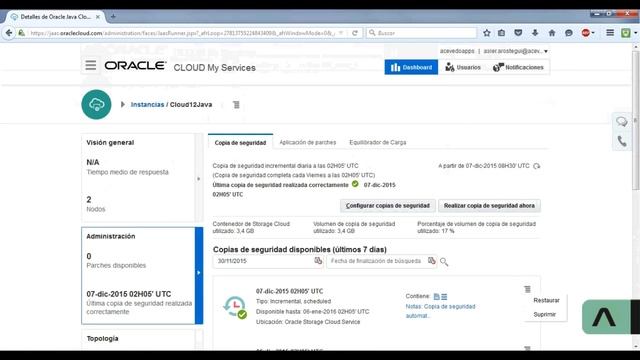The image size is (640, 360).
Task: Go to browser home icon
Action: click(x=552, y=33)
